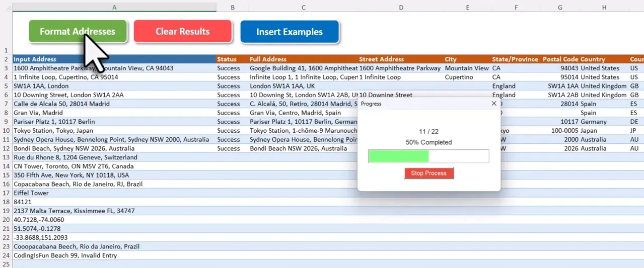Select row 13 header number
Viewport: 644px width, 268px height.
coord(6,157)
